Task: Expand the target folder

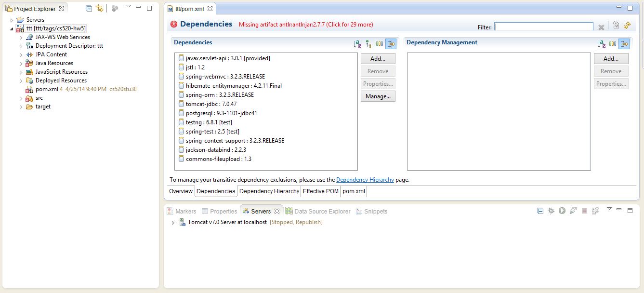Action: [x=21, y=107]
